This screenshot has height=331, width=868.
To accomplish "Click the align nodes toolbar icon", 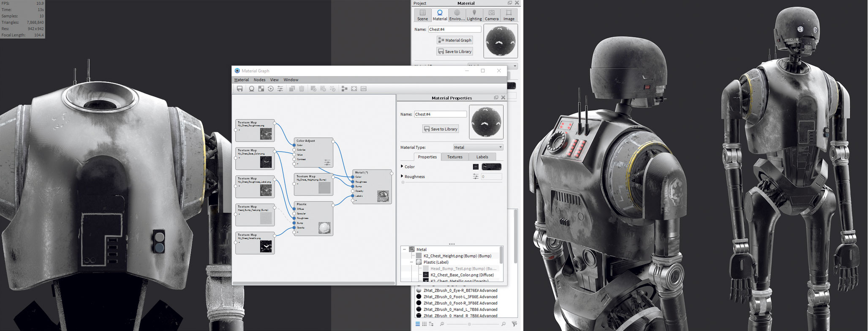I will [x=344, y=89].
